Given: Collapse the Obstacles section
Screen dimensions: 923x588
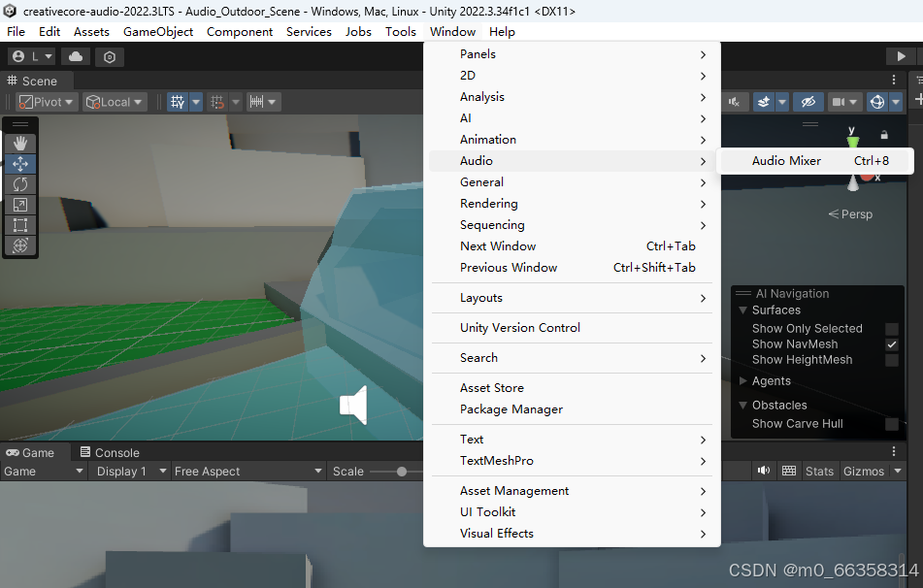Looking at the screenshot, I should coord(742,405).
